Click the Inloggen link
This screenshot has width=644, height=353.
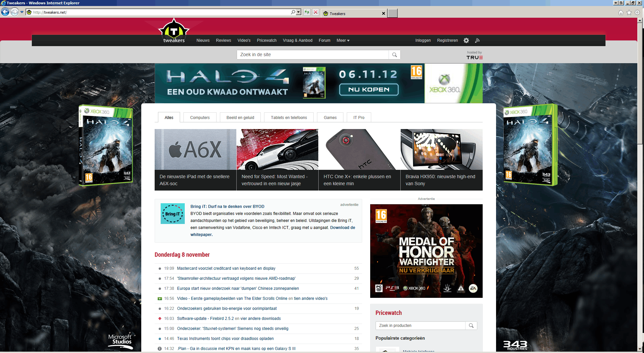coord(423,40)
